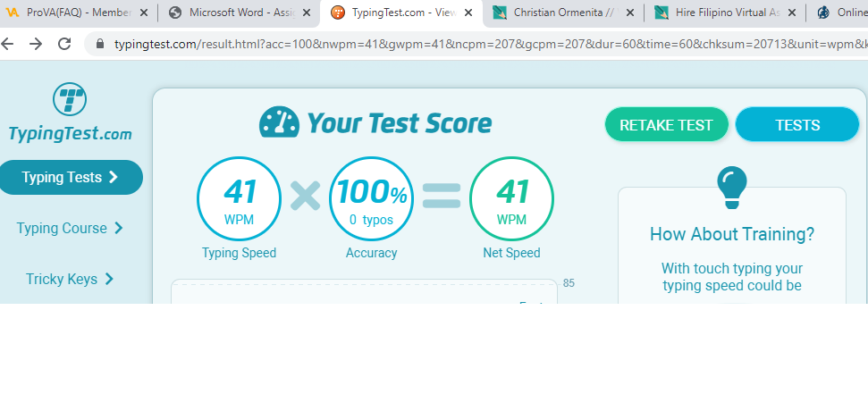Open the Christian Ormenita tab
Image resolution: width=868 pixels, height=411 pixels.
[x=562, y=13]
